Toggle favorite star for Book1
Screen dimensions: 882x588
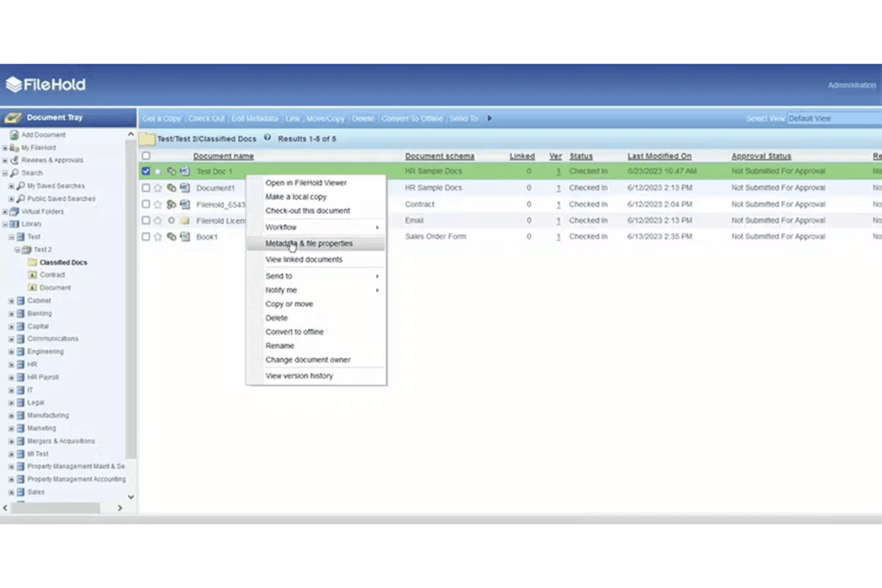tap(158, 237)
